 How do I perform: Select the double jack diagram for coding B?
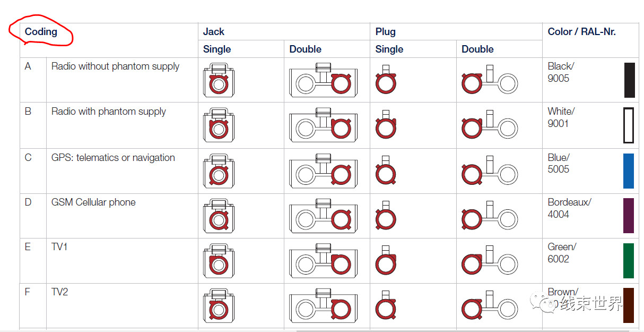coord(323,125)
